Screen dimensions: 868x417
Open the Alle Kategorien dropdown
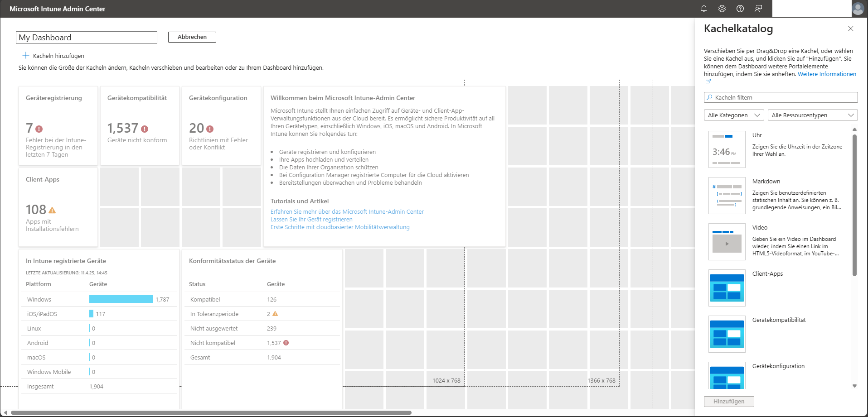pos(734,115)
